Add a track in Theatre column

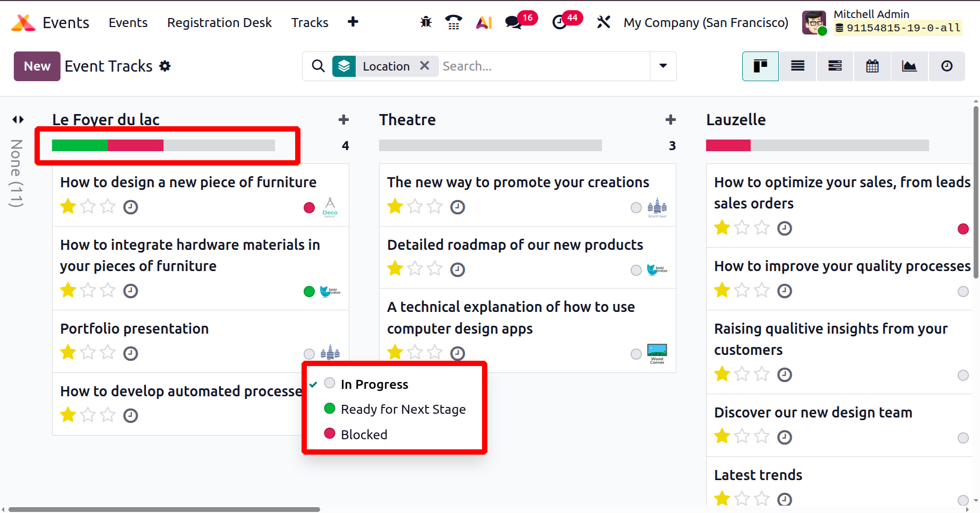[x=670, y=120]
